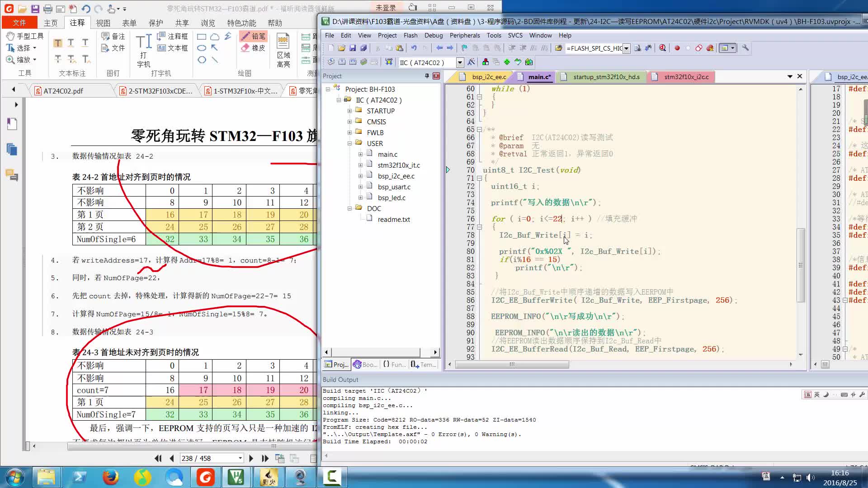Click the Save icon in Keil toolbar

tap(353, 48)
